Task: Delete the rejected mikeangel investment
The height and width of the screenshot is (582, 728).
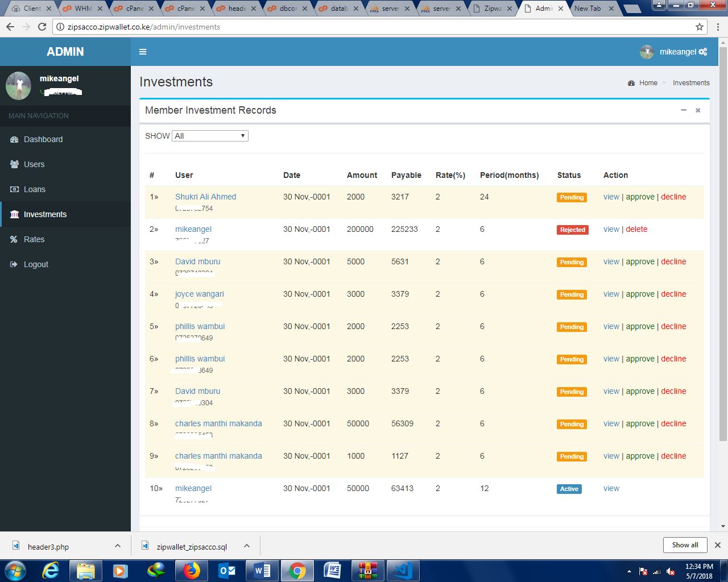Action: (636, 229)
